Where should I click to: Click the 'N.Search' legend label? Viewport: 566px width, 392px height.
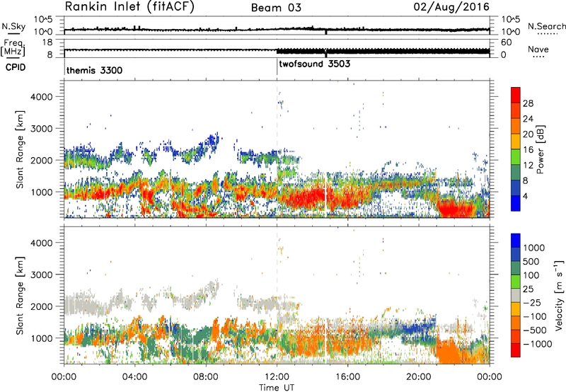pos(546,26)
